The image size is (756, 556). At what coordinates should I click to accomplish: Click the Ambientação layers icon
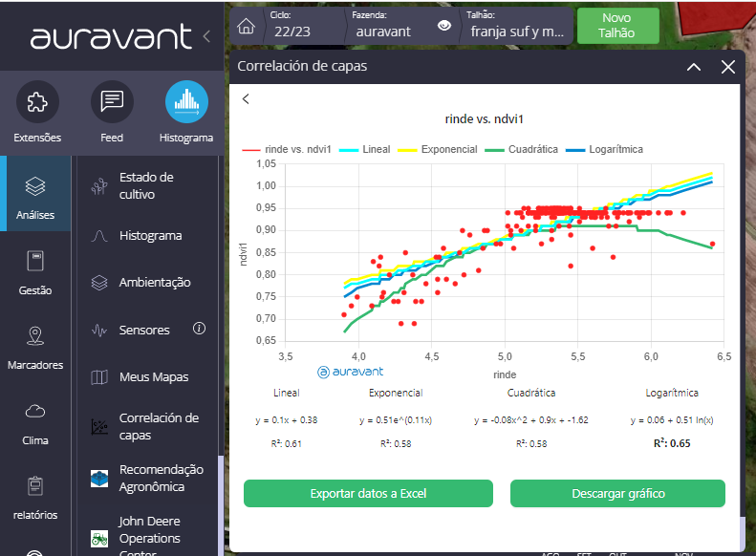(99, 283)
